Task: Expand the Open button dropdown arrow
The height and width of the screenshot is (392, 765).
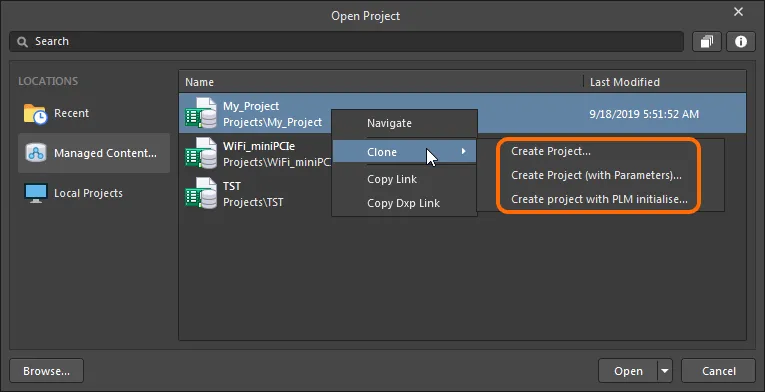Action: point(664,371)
